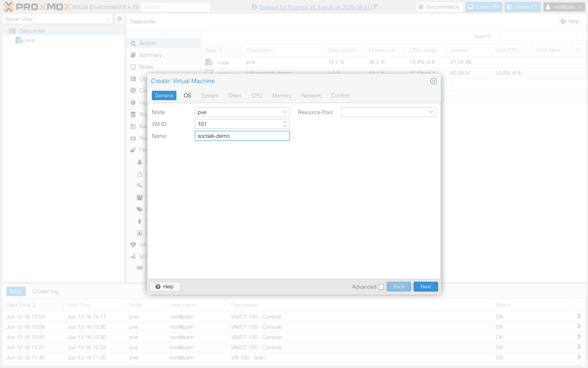Click the Create VM button
Image resolution: width=588 pixels, height=368 pixels.
[x=483, y=7]
